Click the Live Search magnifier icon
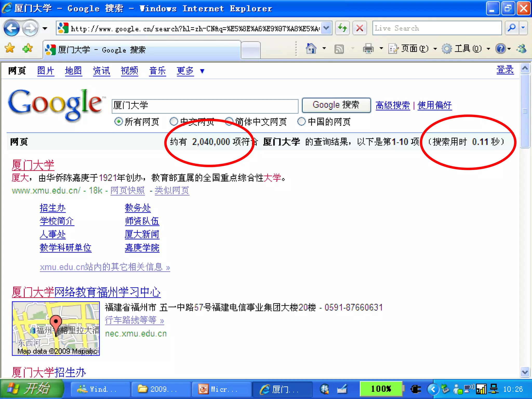This screenshot has width=532, height=399. coord(511,28)
